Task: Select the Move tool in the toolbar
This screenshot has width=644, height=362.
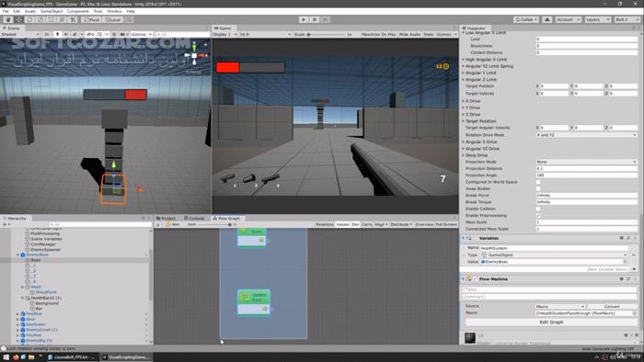Action: tap(19, 19)
